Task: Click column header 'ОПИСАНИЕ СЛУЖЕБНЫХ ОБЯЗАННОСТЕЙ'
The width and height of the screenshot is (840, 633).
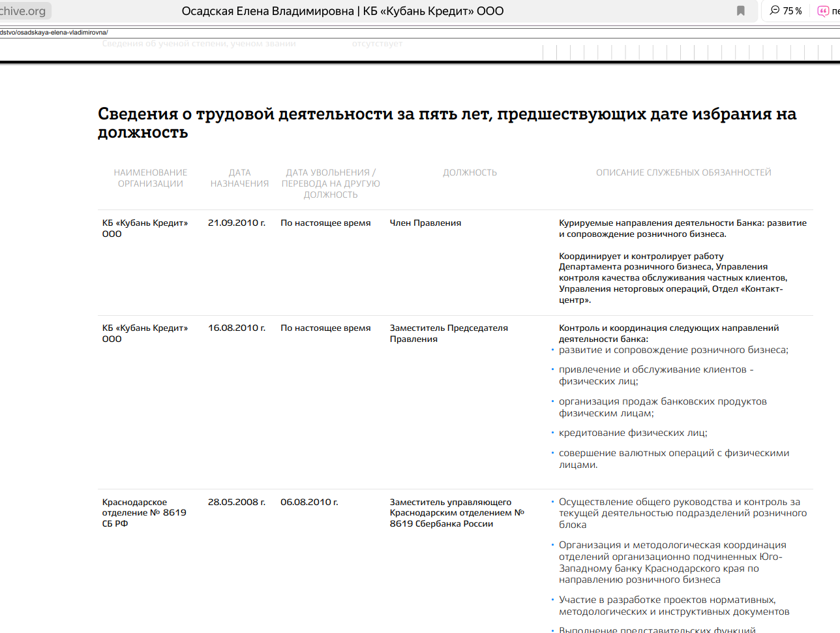Action: [x=683, y=172]
